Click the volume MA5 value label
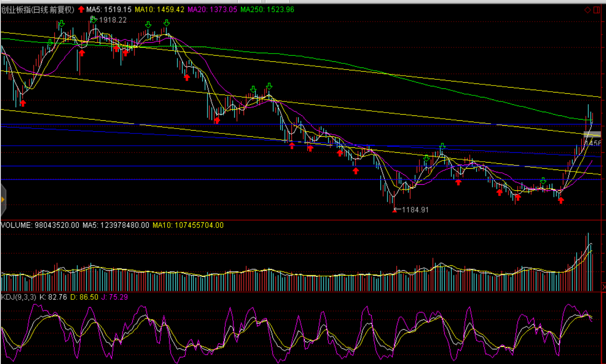 tap(116, 225)
